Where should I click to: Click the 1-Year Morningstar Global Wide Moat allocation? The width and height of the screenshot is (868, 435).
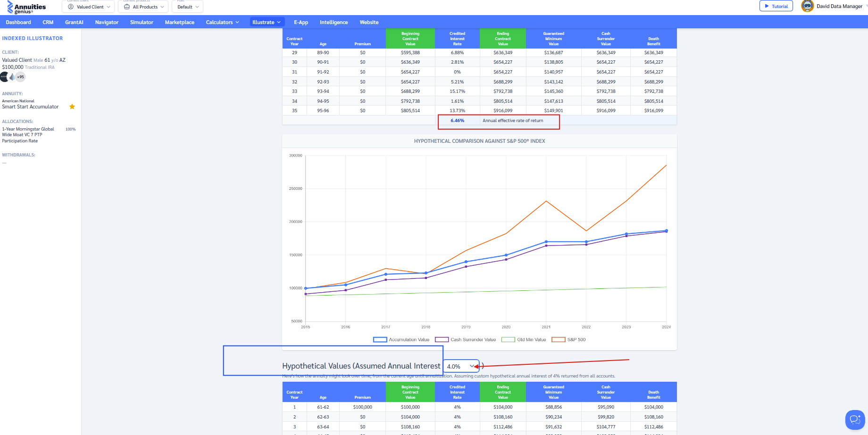(x=28, y=135)
